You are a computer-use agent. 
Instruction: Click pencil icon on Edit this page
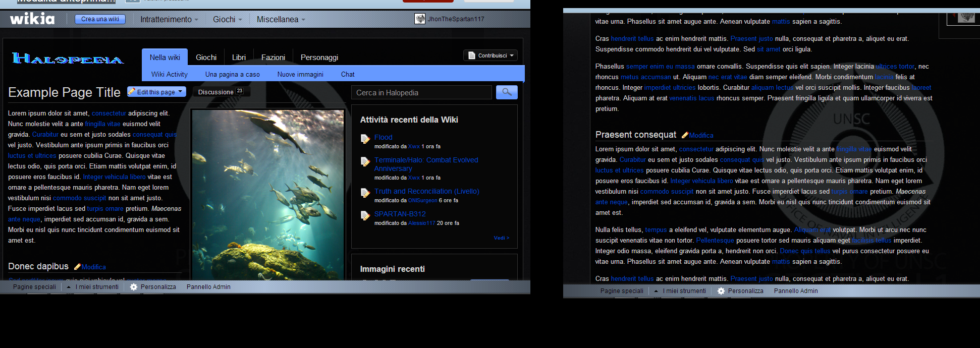[x=132, y=92]
